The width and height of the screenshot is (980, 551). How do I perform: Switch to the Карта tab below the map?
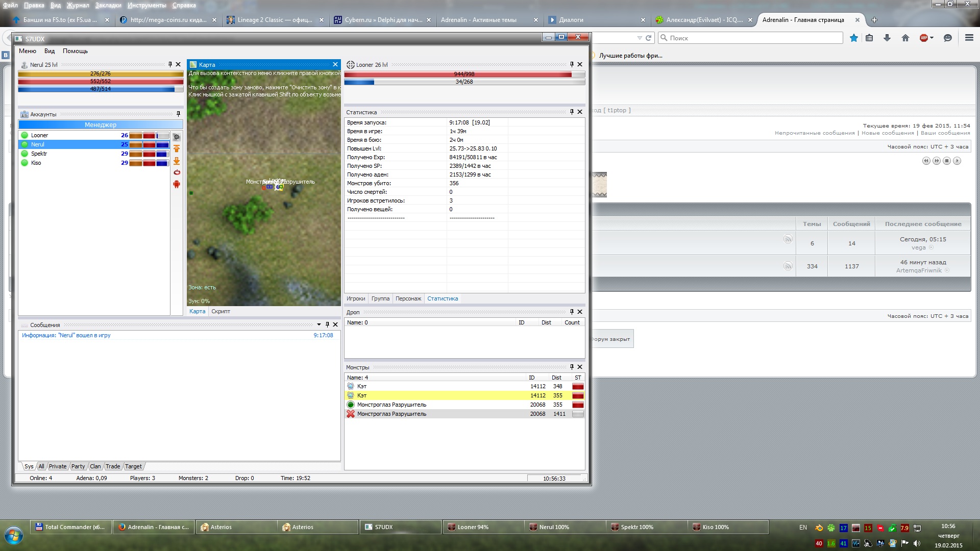click(197, 311)
